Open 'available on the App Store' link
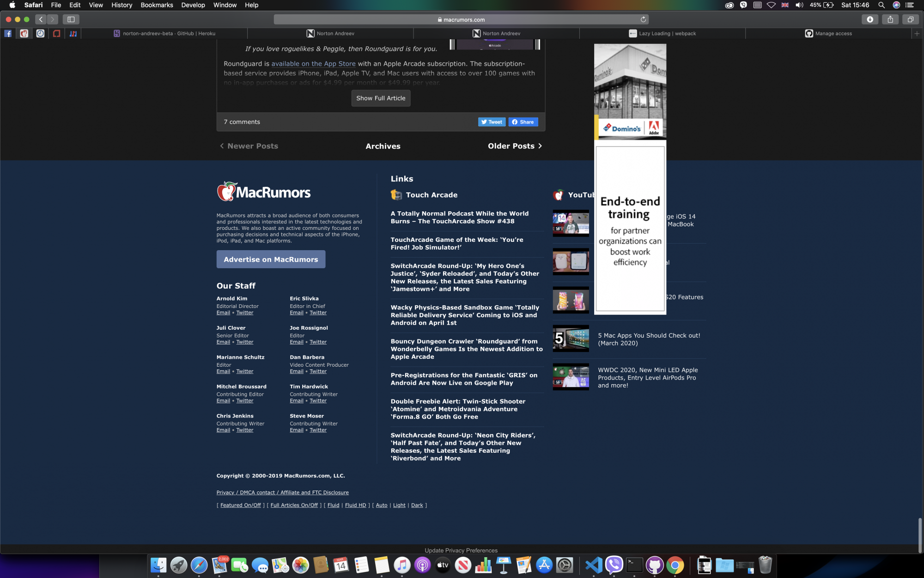This screenshot has height=578, width=924. (x=313, y=64)
